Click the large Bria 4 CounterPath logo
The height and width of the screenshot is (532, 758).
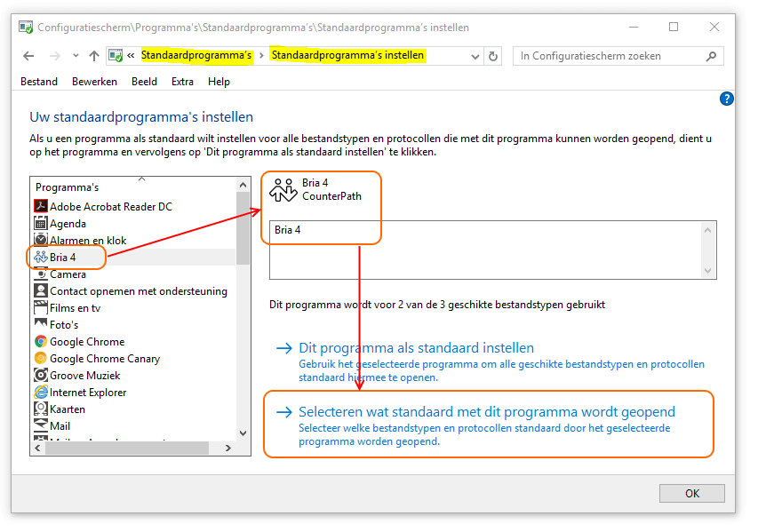point(283,190)
